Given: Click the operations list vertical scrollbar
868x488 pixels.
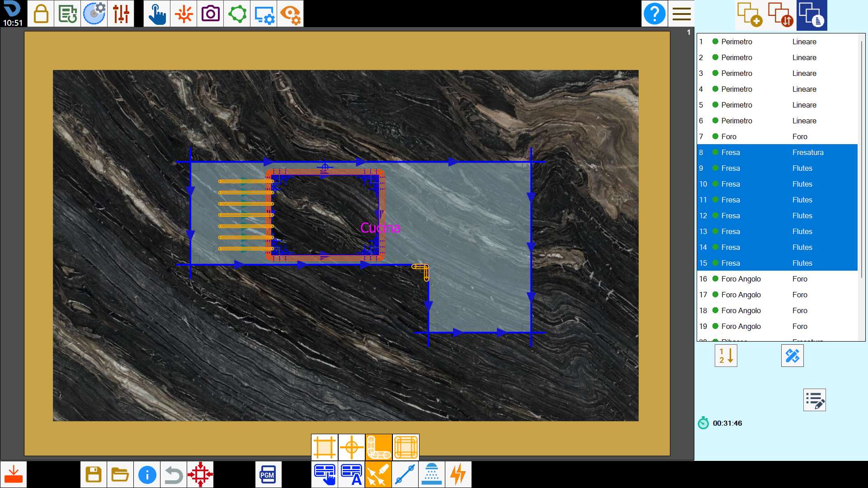Looking at the screenshot, I should click(x=862, y=187).
